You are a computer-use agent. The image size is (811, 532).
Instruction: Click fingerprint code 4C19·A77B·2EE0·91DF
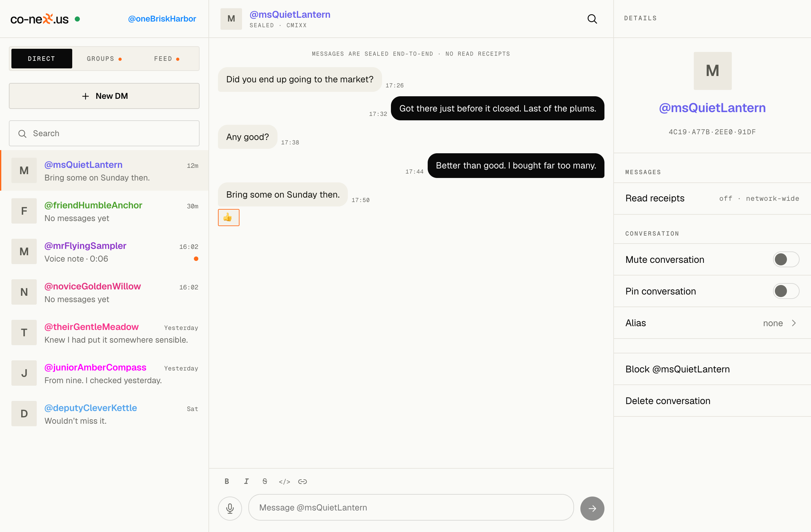pyautogui.click(x=712, y=132)
